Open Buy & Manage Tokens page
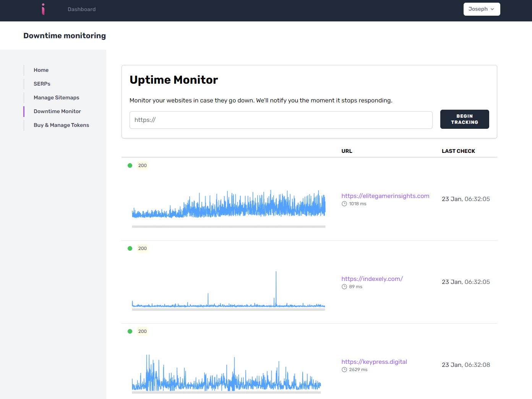Viewport: 532px width, 399px height. click(61, 125)
